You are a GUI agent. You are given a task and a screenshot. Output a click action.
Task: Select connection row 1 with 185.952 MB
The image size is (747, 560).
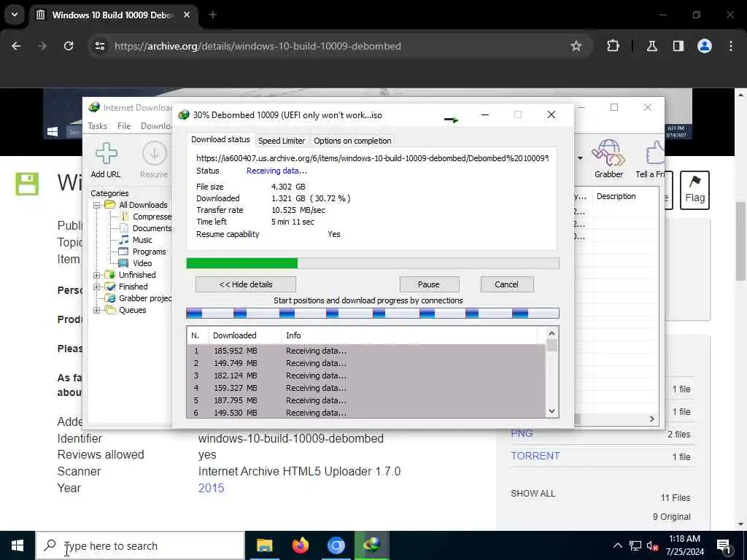[x=366, y=351]
